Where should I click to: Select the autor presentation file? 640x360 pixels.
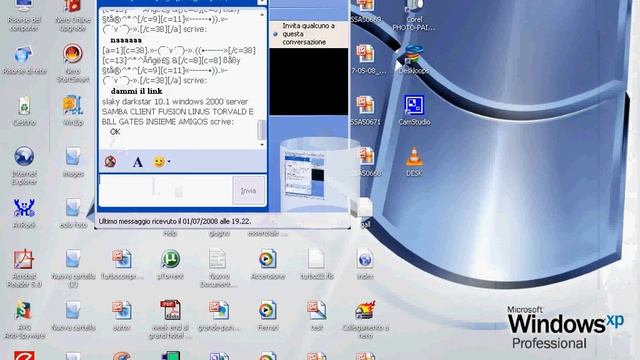pos(122,316)
